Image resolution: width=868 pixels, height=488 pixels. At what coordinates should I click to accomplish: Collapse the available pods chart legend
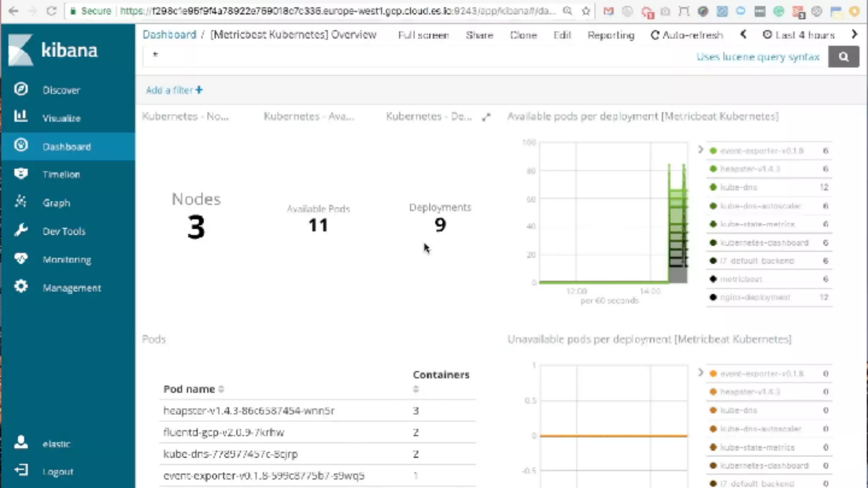pyautogui.click(x=701, y=150)
